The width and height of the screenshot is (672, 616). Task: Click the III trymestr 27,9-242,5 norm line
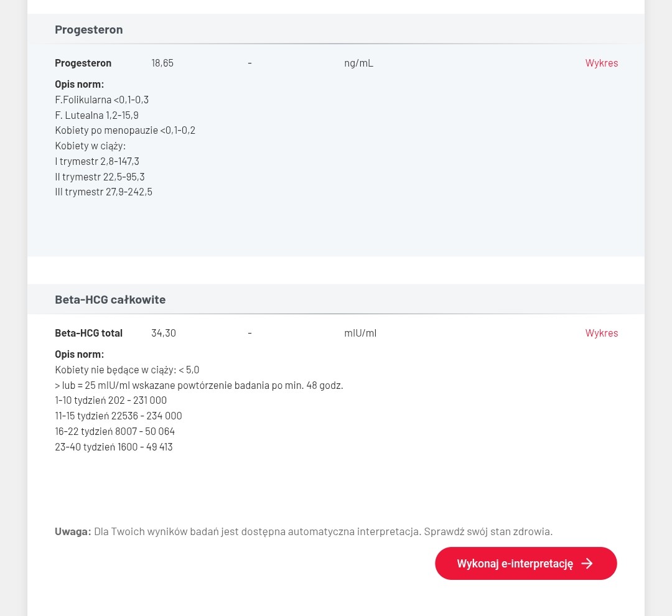103,192
